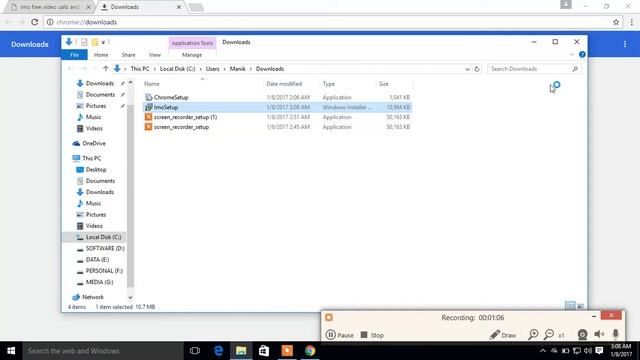The image size is (640, 360).
Task: Switch to Large icons view layout
Action: click(580, 306)
